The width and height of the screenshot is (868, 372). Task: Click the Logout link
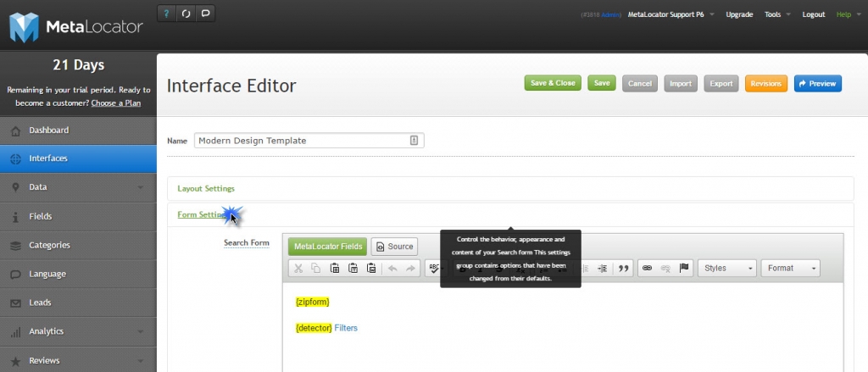pos(814,14)
